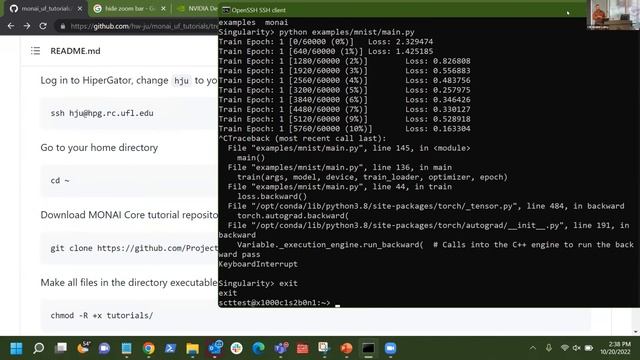Image resolution: width=640 pixels, height=360 pixels.
Task: Close the 'hide zoom bar' tab
Action: tap(163, 9)
